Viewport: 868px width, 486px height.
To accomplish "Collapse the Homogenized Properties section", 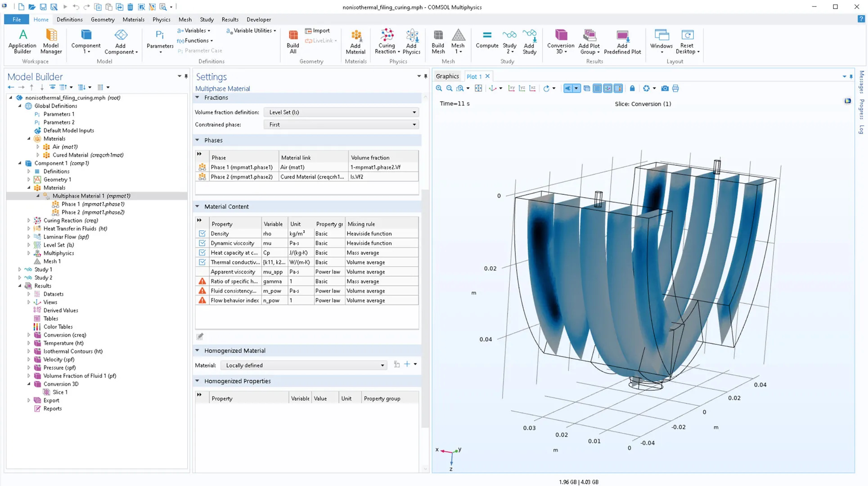I will pos(197,381).
